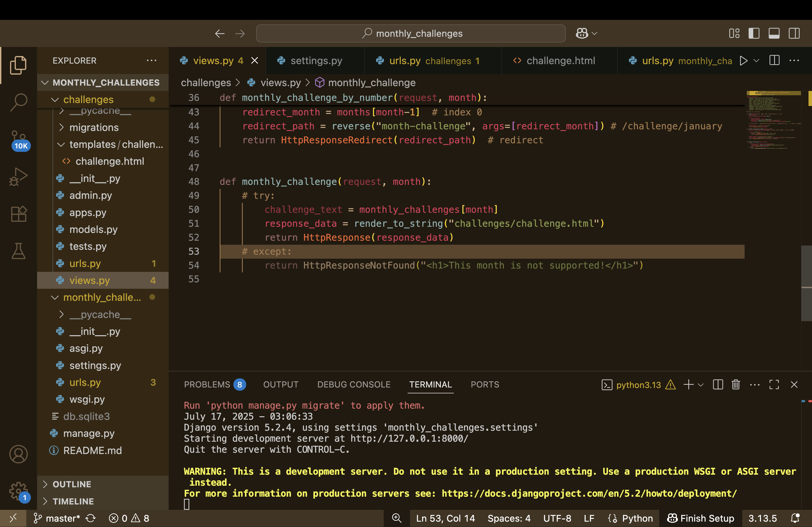Go forward with the right arrow
The width and height of the screenshot is (812, 527).
240,33
